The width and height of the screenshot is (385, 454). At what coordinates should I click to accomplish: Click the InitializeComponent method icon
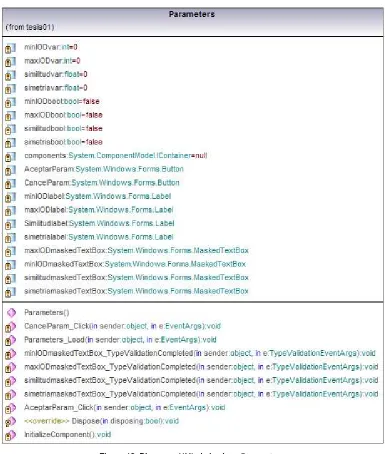pos(10,435)
